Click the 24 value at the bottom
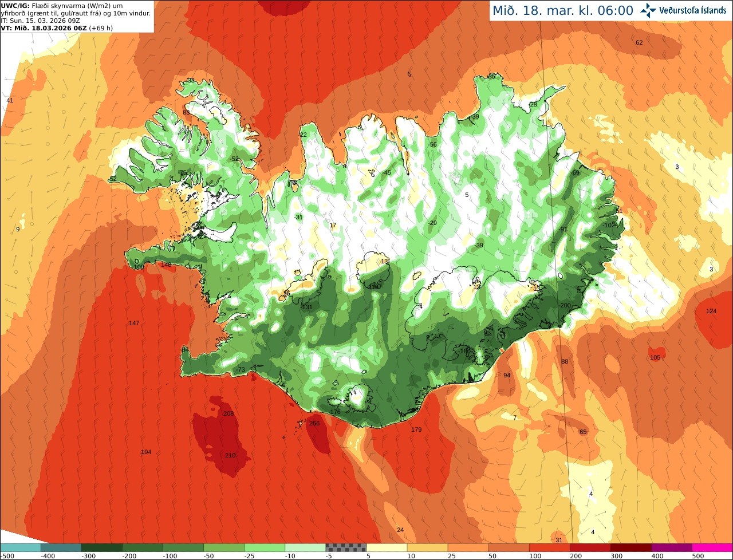The height and width of the screenshot is (560, 733). coord(400,530)
